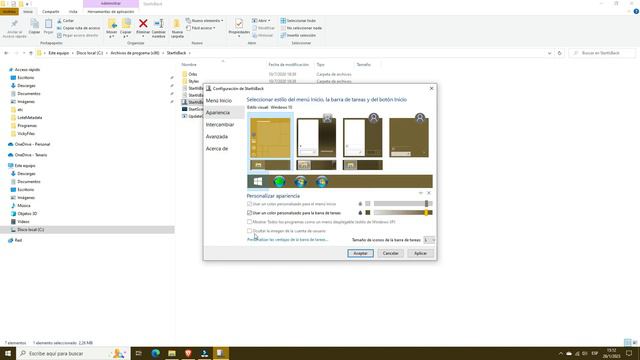
Task: Open the Compartir ribbon tab
Action: (51, 12)
